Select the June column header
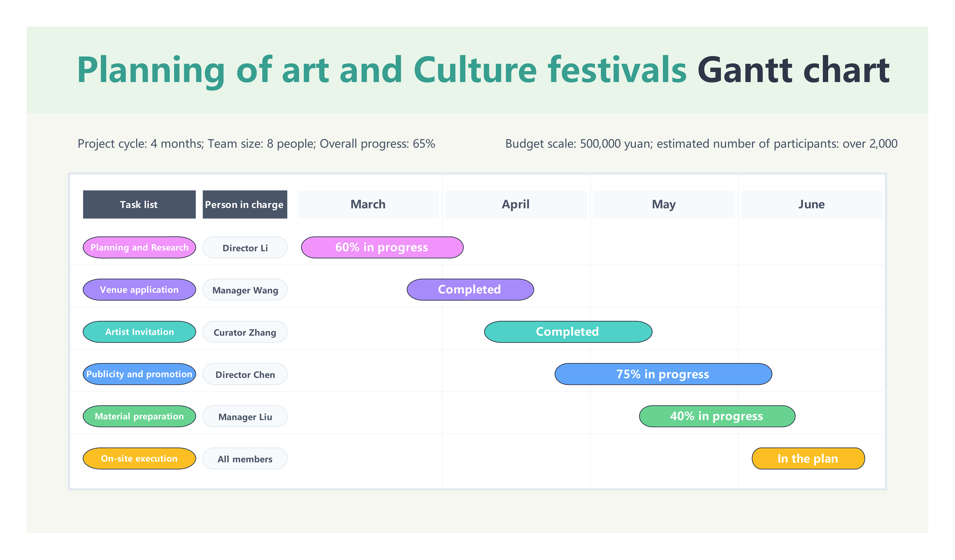 click(x=811, y=204)
